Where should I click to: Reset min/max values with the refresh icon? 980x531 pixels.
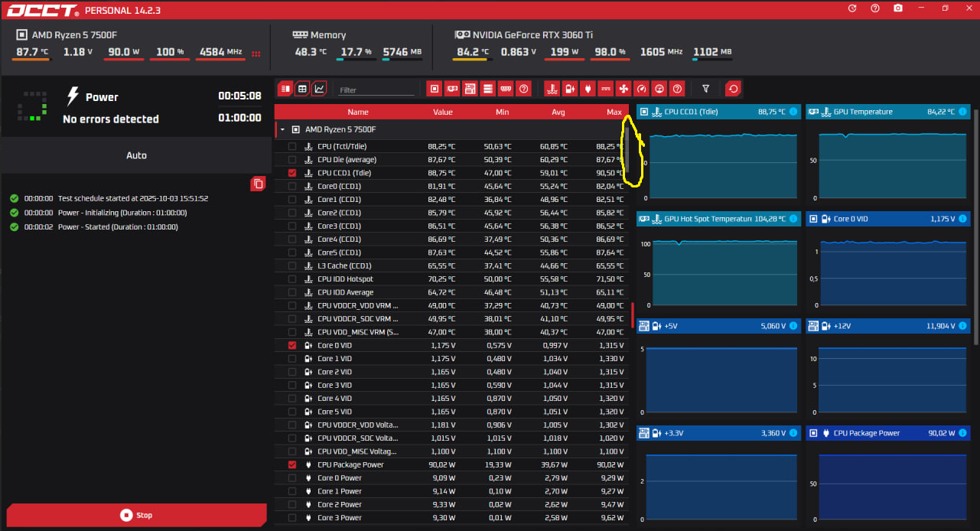coord(733,89)
